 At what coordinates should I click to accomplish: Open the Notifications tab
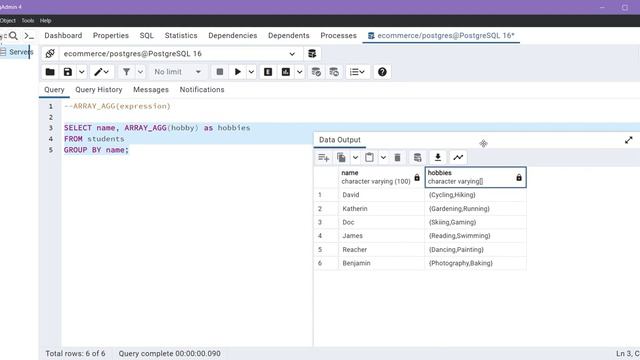[x=202, y=89]
